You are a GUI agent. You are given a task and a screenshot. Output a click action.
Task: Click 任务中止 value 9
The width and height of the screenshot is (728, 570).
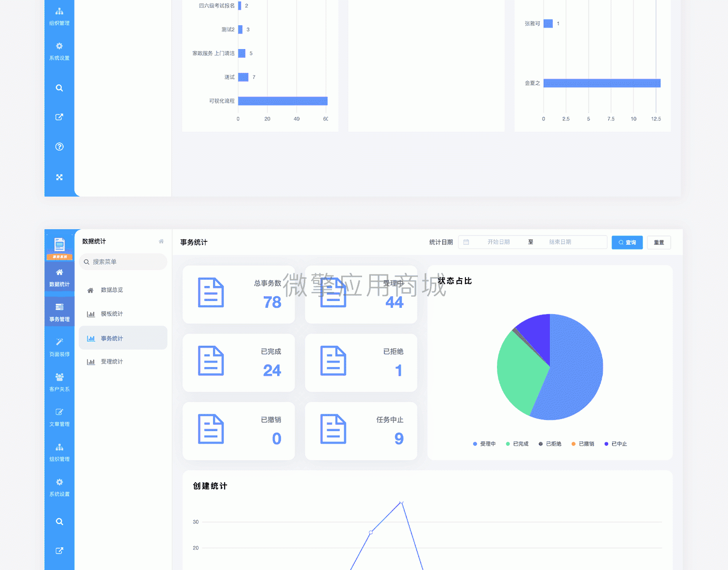pyautogui.click(x=399, y=438)
